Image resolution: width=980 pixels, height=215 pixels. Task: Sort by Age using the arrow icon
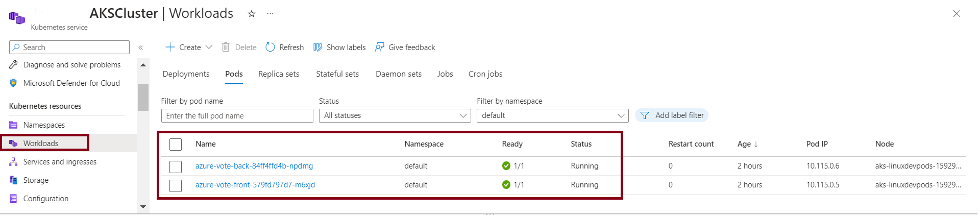click(756, 144)
